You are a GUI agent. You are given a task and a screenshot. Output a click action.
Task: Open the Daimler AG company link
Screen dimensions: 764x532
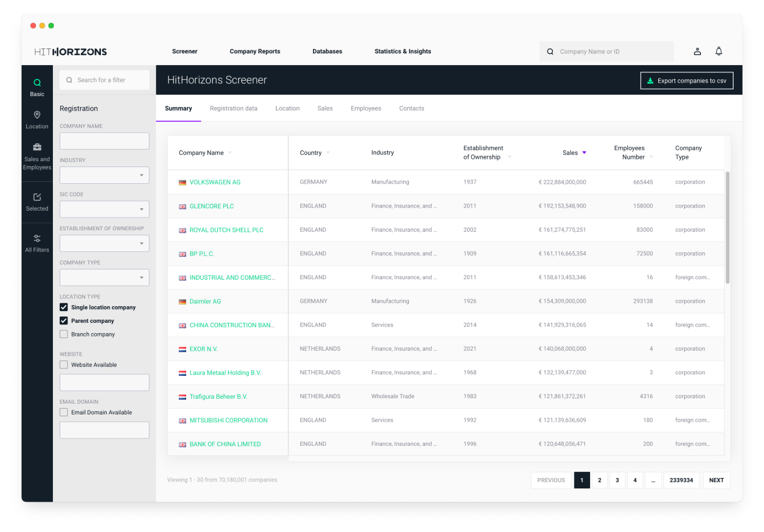coord(205,302)
